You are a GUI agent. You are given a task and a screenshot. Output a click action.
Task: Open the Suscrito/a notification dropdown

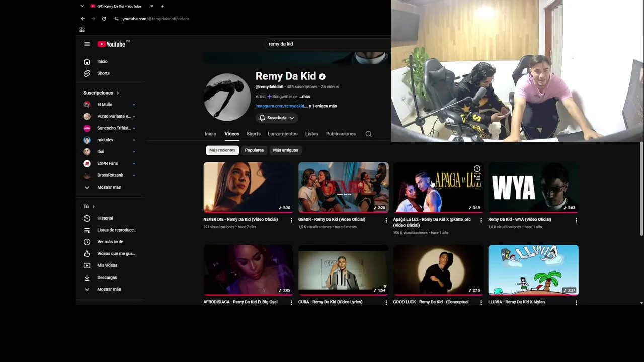(276, 118)
